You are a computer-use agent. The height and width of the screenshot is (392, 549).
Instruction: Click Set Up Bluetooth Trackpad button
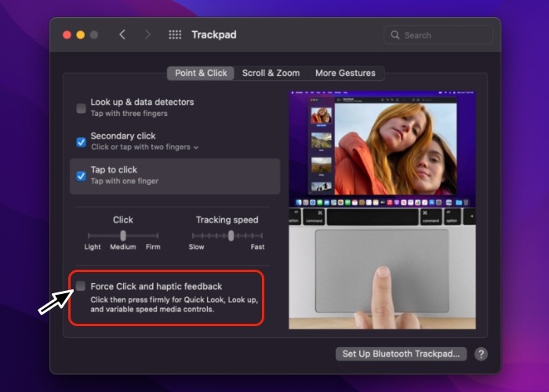pos(401,354)
